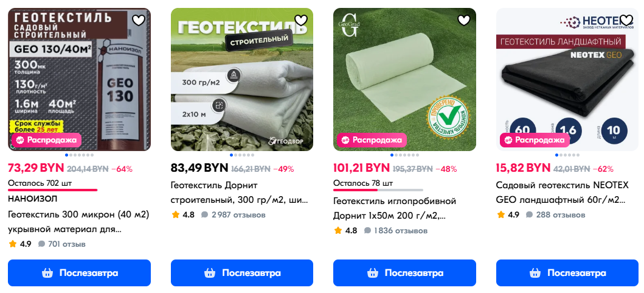Screen dimensions: 644x293
Task: Open Садовый геотекстиль NEOTEX GEO product title
Action: [563, 193]
